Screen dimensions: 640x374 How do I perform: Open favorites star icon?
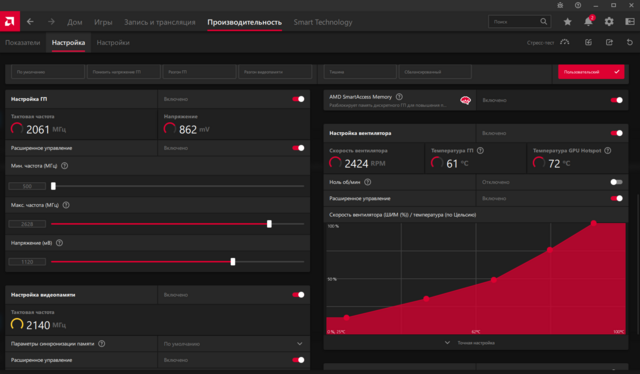point(567,22)
